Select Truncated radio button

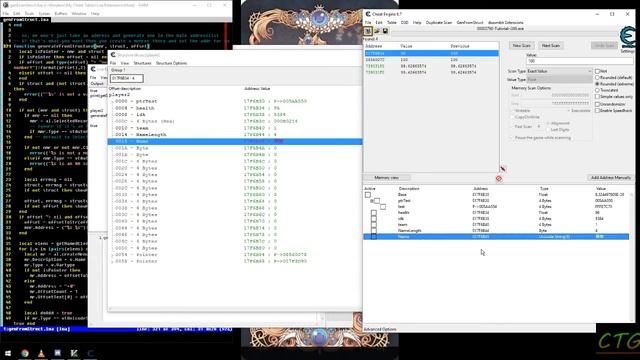pos(598,90)
